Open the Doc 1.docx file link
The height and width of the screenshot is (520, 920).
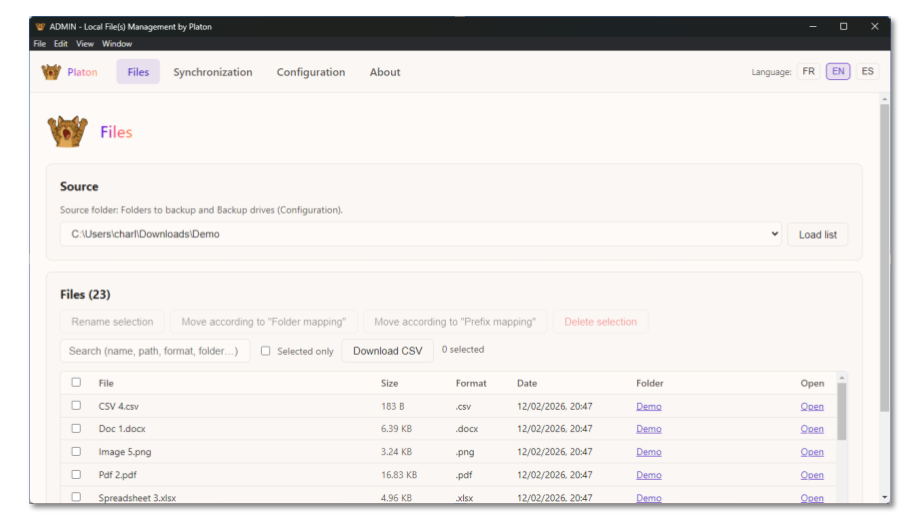point(812,429)
